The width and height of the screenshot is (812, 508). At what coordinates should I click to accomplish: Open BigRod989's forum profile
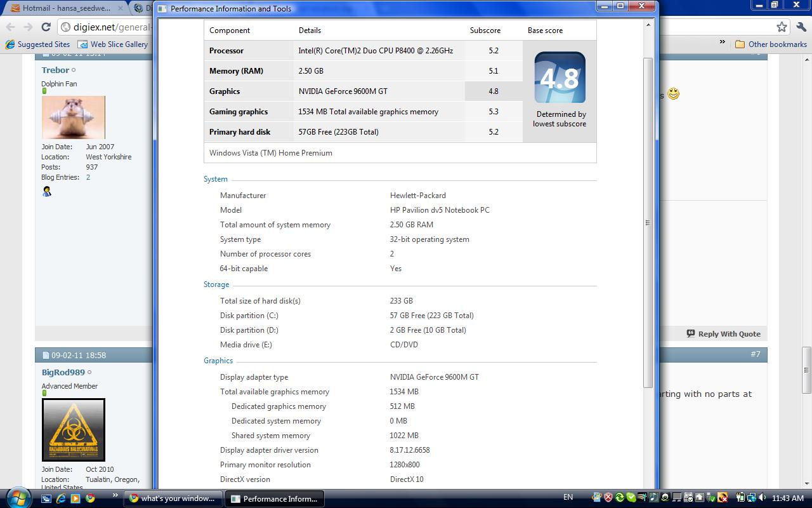[63, 372]
